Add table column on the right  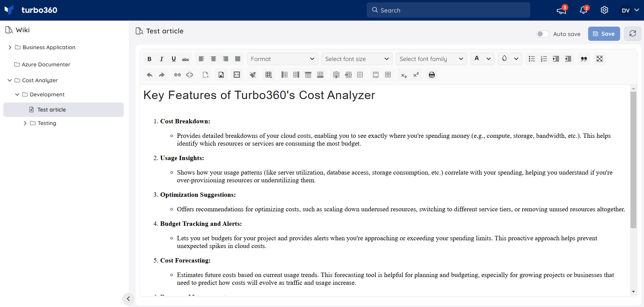click(x=296, y=75)
